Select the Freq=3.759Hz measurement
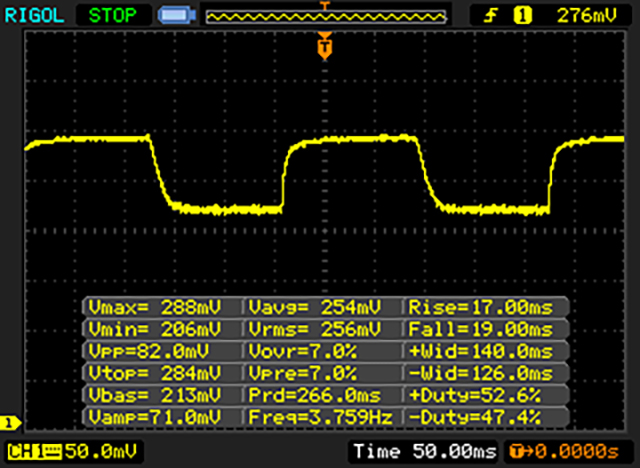The width and height of the screenshot is (640, 468). (x=322, y=417)
